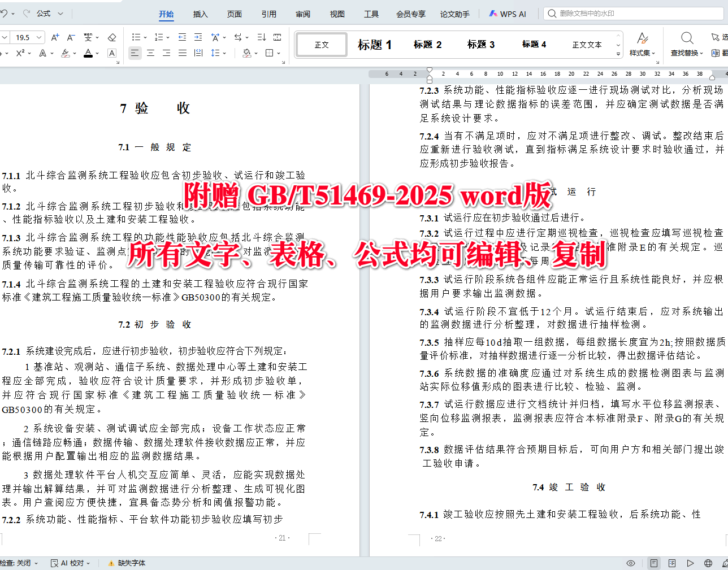Apply the 标题 4 style

(534, 45)
